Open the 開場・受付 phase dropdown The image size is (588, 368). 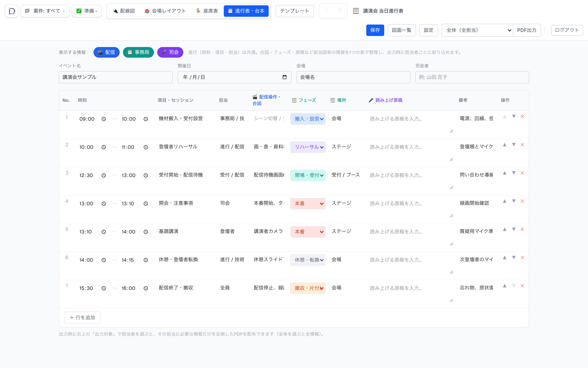tap(308, 175)
